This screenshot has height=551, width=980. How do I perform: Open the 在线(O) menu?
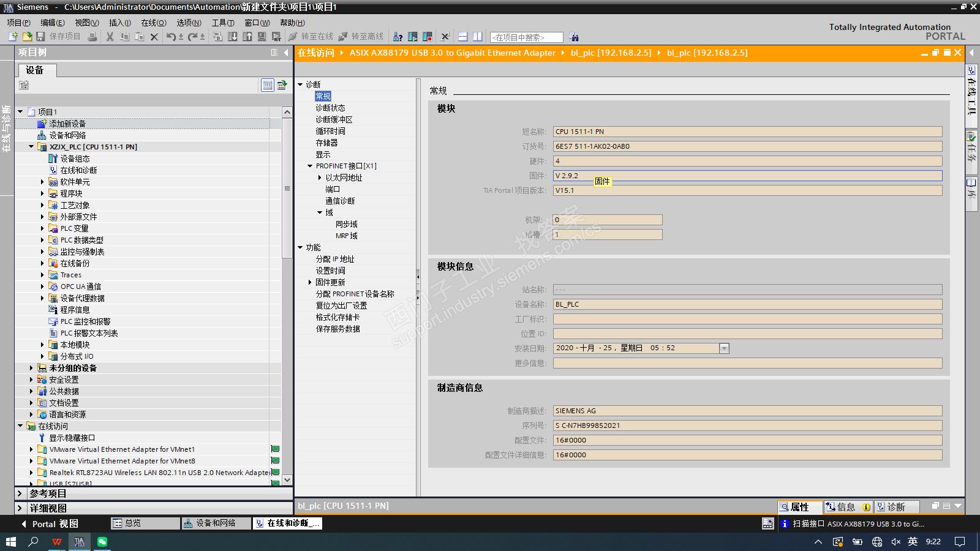point(154,23)
